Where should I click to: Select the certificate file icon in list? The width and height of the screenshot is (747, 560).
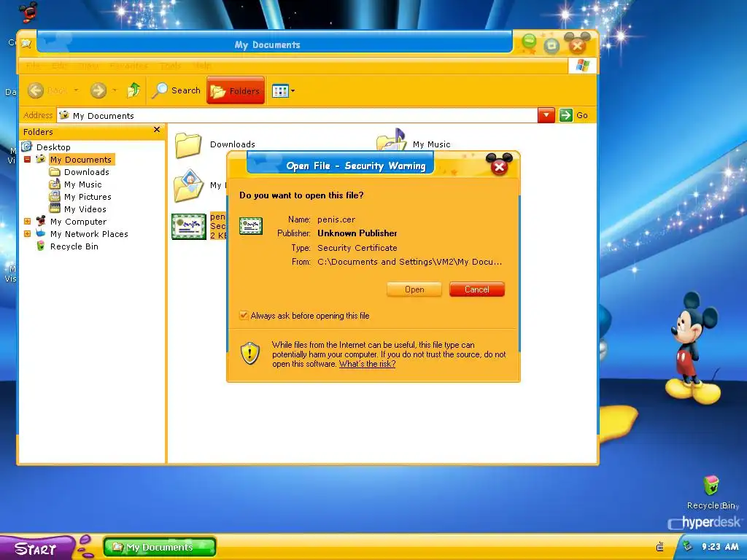[x=189, y=226]
